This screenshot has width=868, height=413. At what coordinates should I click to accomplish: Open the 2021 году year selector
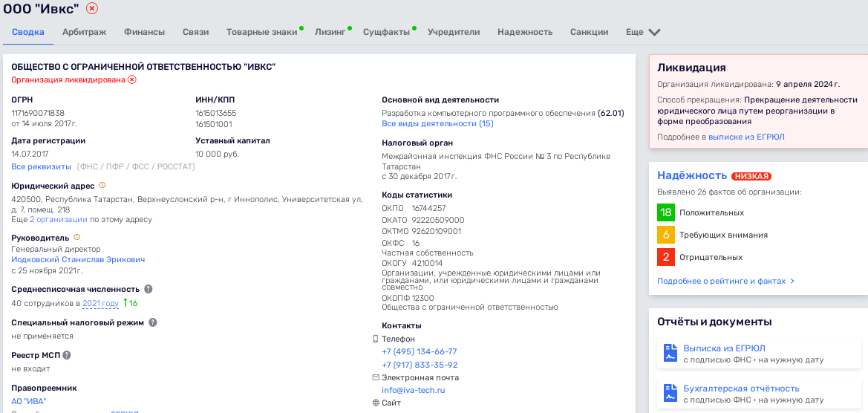[101, 303]
